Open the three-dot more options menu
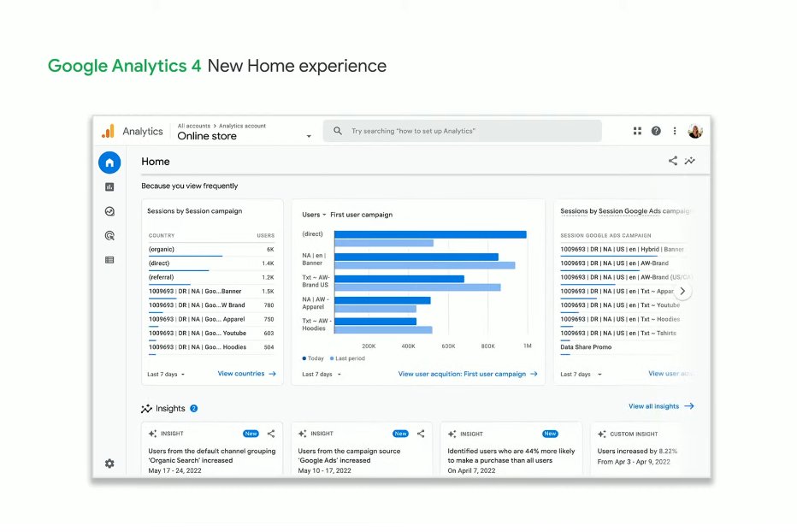Viewport: 797px width, 532px height. (675, 131)
